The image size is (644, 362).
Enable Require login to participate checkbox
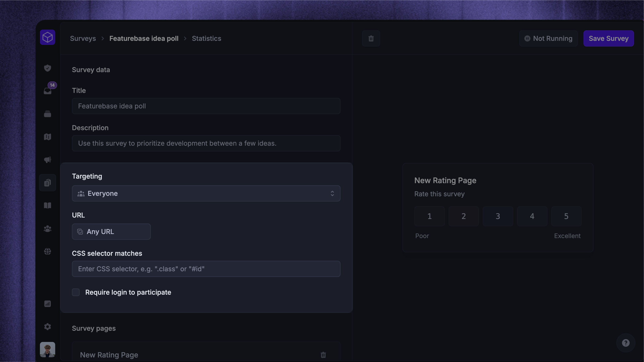(x=76, y=292)
